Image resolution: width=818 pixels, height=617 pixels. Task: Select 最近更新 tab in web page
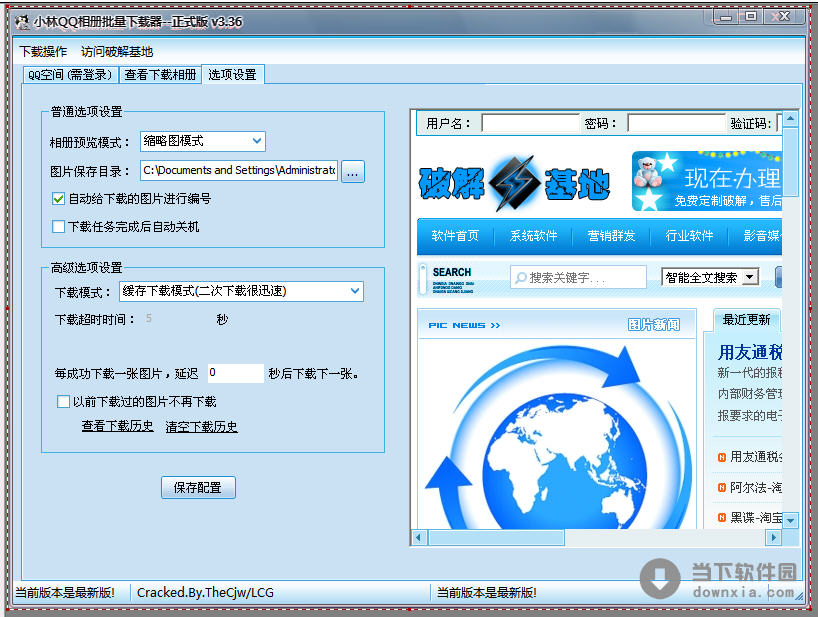tap(746, 320)
